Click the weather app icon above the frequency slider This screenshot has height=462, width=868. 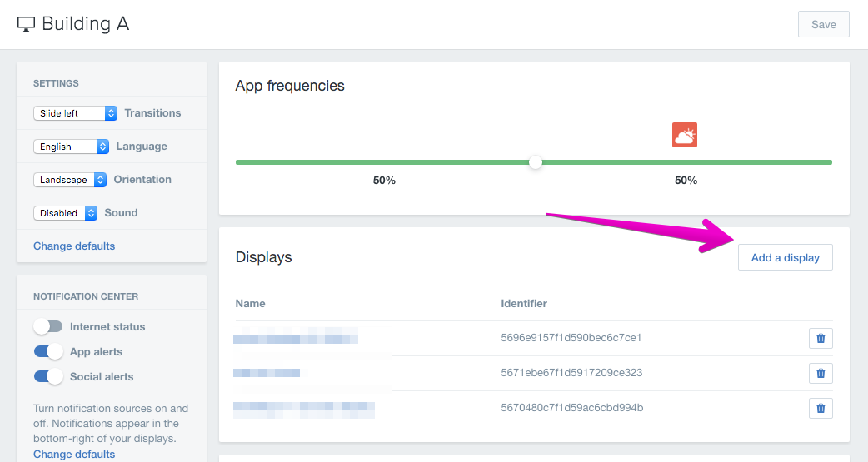[x=685, y=135]
